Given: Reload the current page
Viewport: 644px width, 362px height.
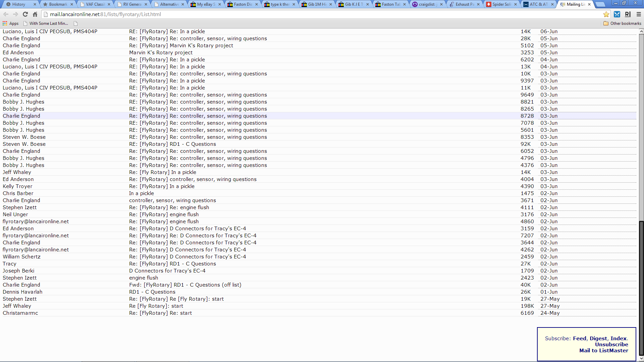Looking at the screenshot, I should (x=25, y=14).
